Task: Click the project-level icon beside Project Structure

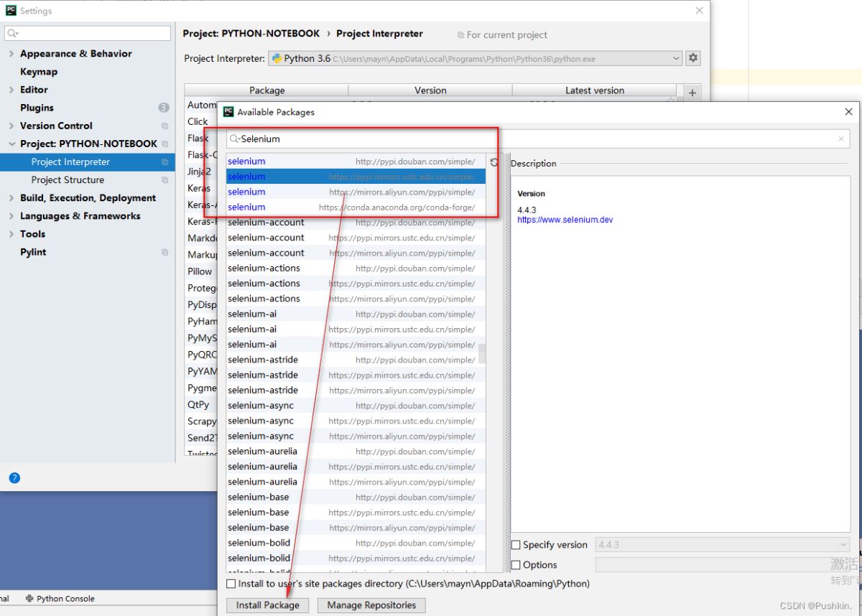Action: 165,180
